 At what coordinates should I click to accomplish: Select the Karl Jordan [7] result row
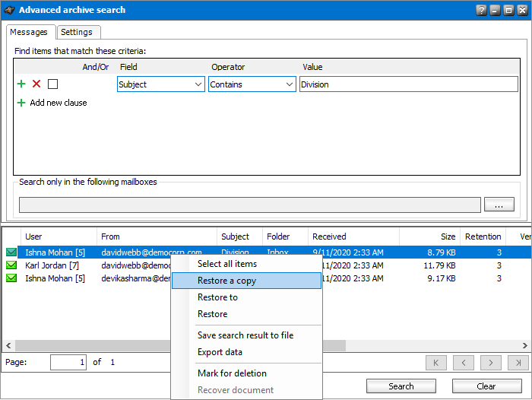pyautogui.click(x=53, y=265)
